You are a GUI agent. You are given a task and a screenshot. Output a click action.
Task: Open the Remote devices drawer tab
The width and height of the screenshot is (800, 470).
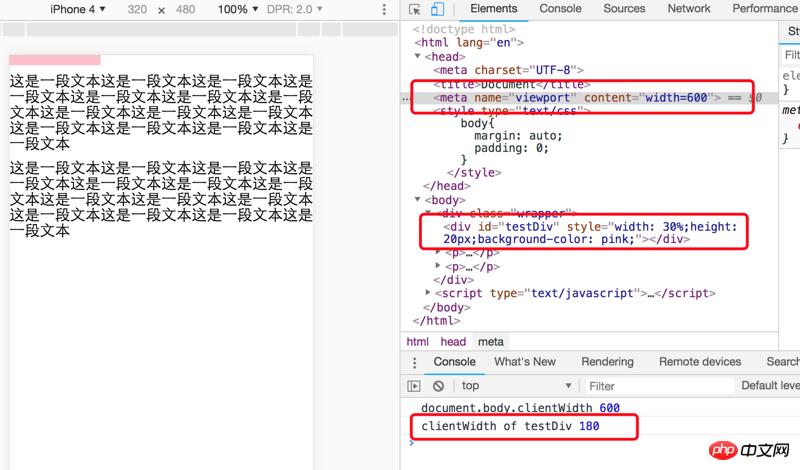[x=700, y=362]
